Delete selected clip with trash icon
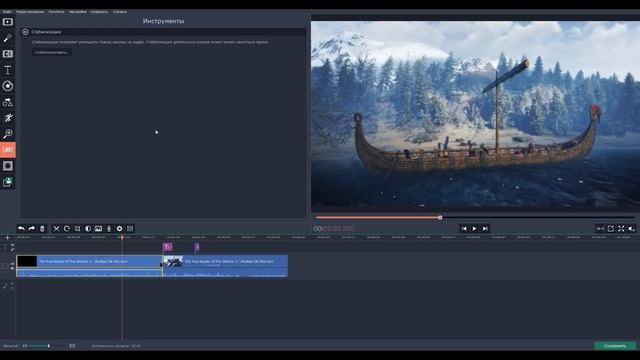This screenshot has height=360, width=640. pyautogui.click(x=42, y=229)
